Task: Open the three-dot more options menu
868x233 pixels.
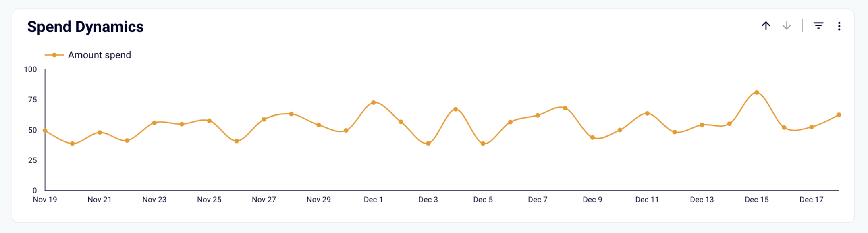Action: 839,26
